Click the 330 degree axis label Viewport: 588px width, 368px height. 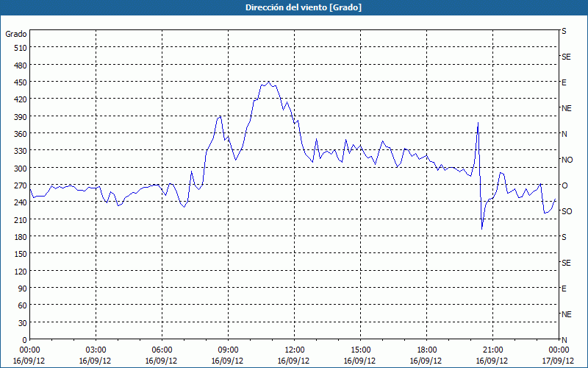tap(21, 151)
